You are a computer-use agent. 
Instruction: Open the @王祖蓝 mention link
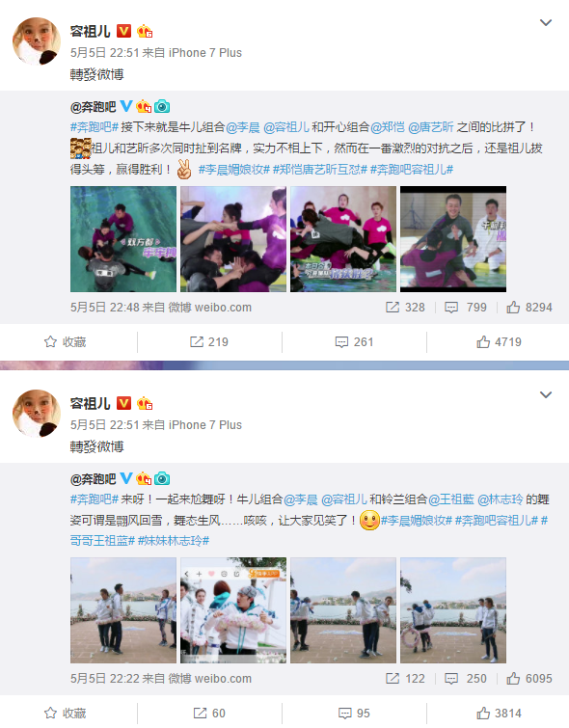pos(451,499)
